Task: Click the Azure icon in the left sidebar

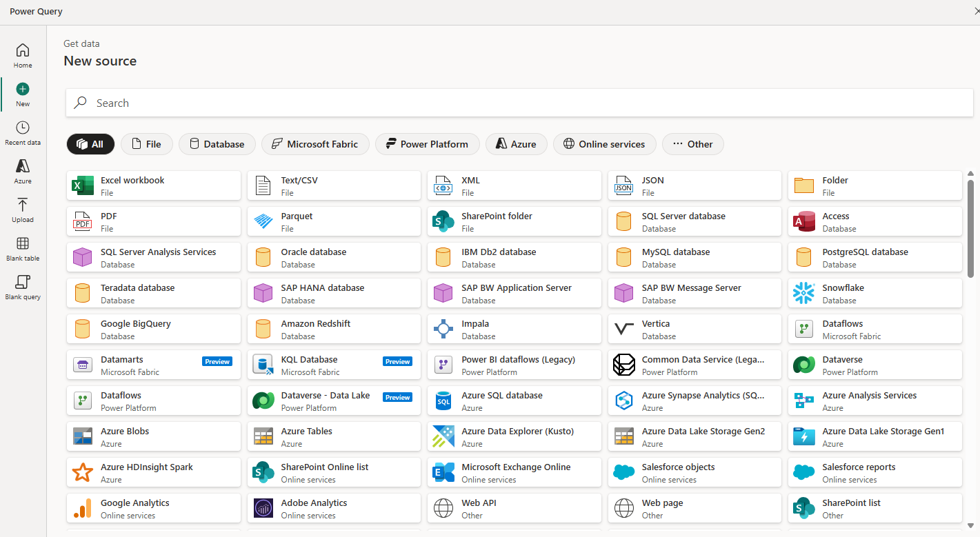Action: [22, 170]
